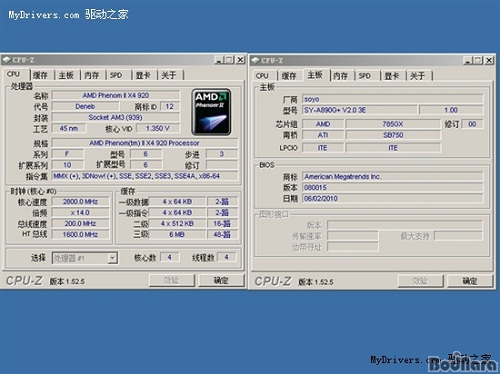Click the 效验 button in the right window
The width and height of the screenshot is (500, 374).
click(x=420, y=281)
